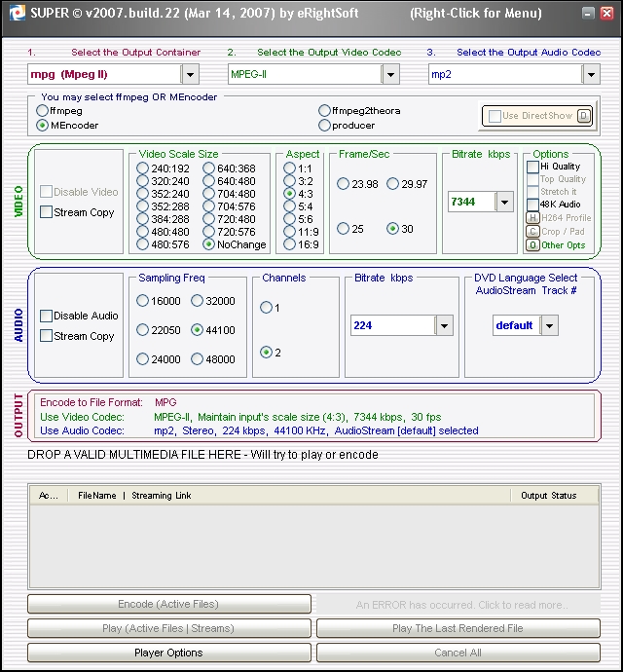623x672 pixels.
Task: Expand the video Bitrate kbps dropdown
Action: coord(504,202)
